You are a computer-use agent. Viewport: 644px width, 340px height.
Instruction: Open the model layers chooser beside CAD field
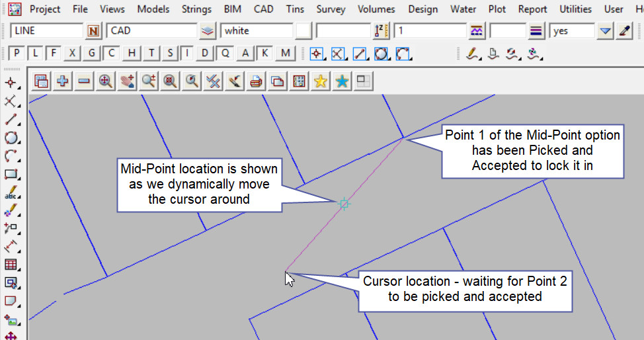click(x=208, y=31)
